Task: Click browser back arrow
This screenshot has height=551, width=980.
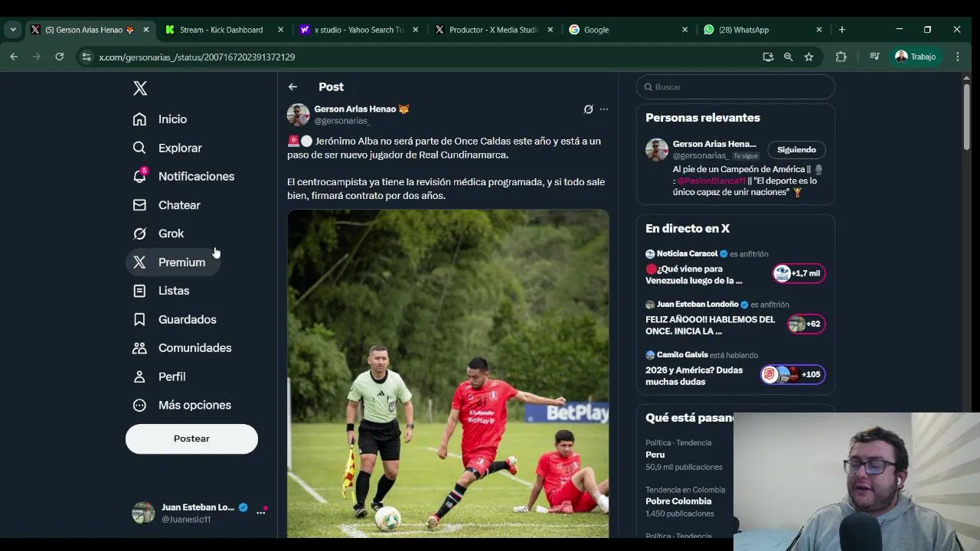Action: (x=14, y=57)
